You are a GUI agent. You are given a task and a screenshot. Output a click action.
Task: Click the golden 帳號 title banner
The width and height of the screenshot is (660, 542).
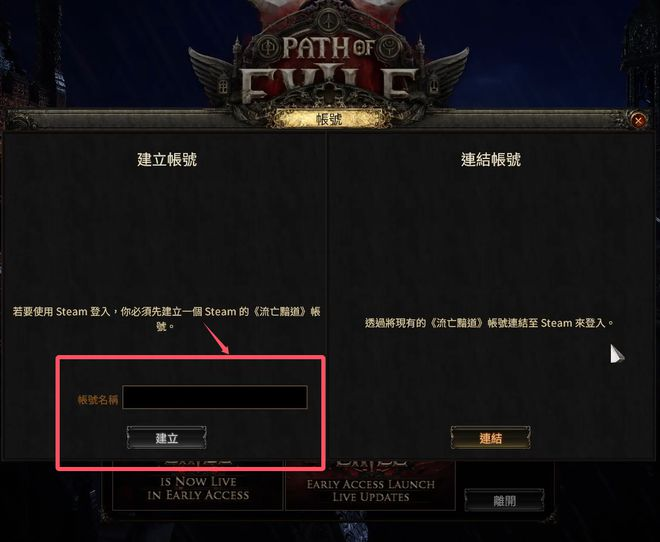(330, 119)
